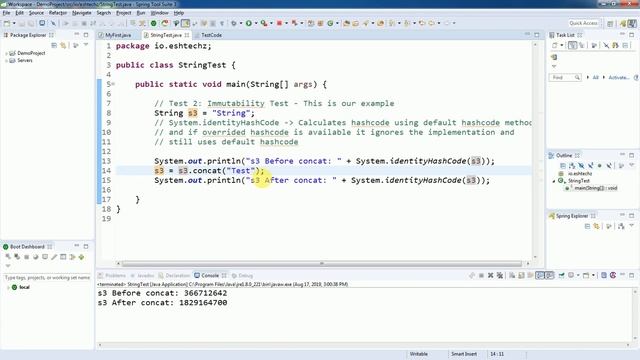Open the Debug button dropdown arrow
Image resolution: width=640 pixels, height=360 pixels.
click(241, 23)
